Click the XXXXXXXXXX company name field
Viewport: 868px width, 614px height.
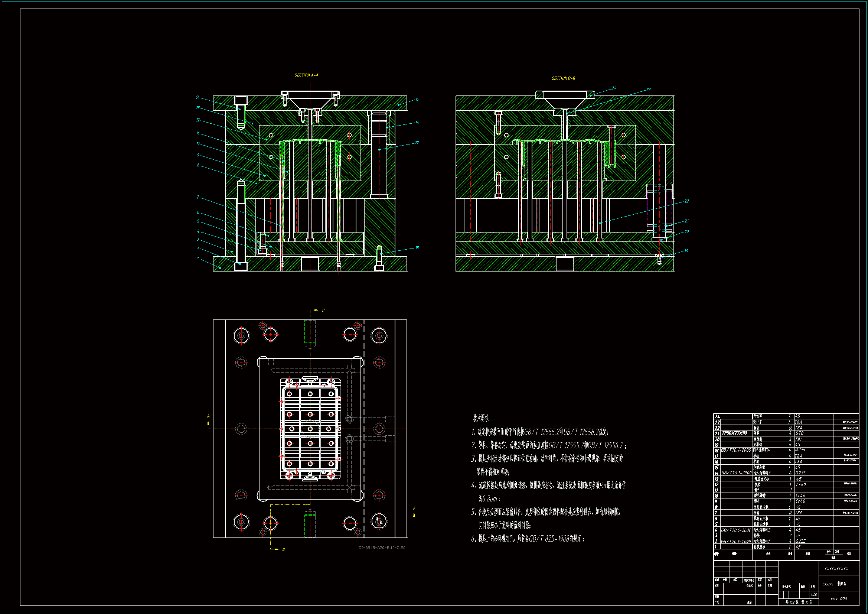pos(836,569)
